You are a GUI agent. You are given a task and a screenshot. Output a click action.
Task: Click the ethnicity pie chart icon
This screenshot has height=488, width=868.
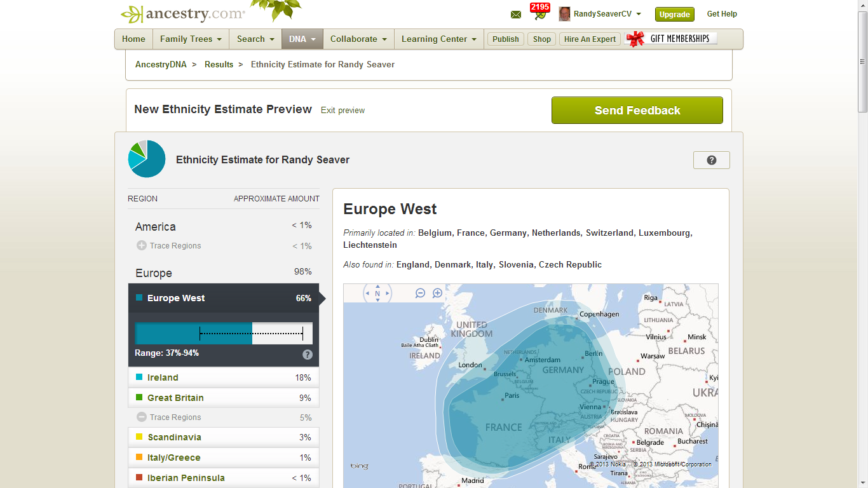[146, 158]
